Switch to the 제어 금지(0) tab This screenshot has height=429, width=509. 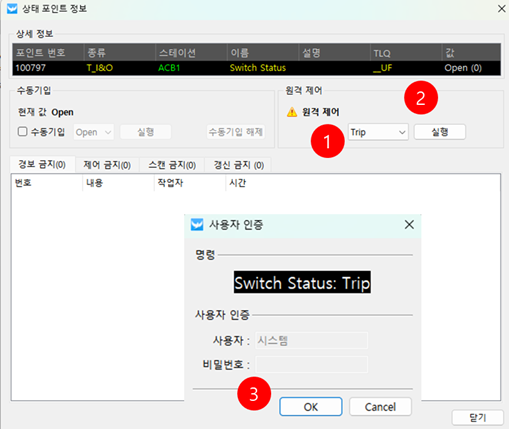pyautogui.click(x=107, y=165)
